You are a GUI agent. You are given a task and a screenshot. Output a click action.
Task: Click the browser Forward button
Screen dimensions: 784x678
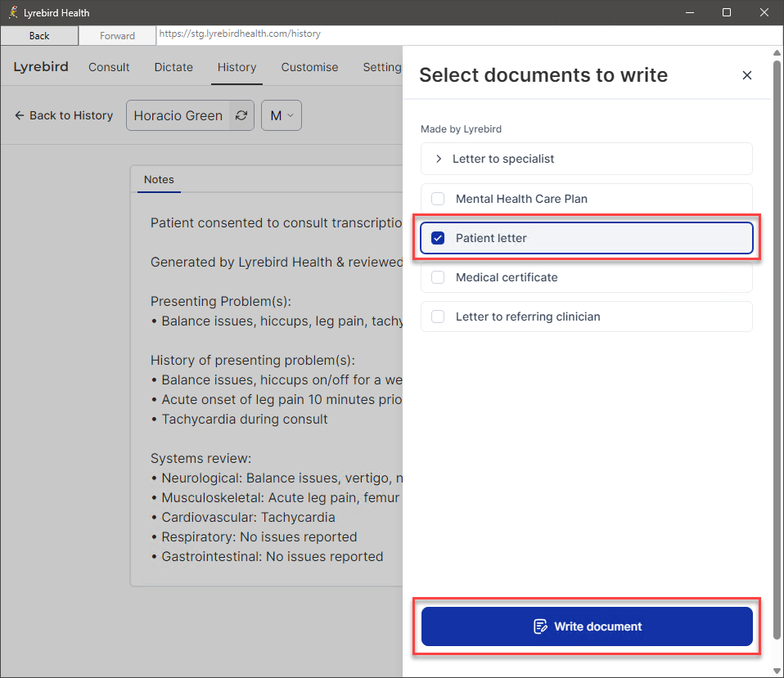coord(117,35)
